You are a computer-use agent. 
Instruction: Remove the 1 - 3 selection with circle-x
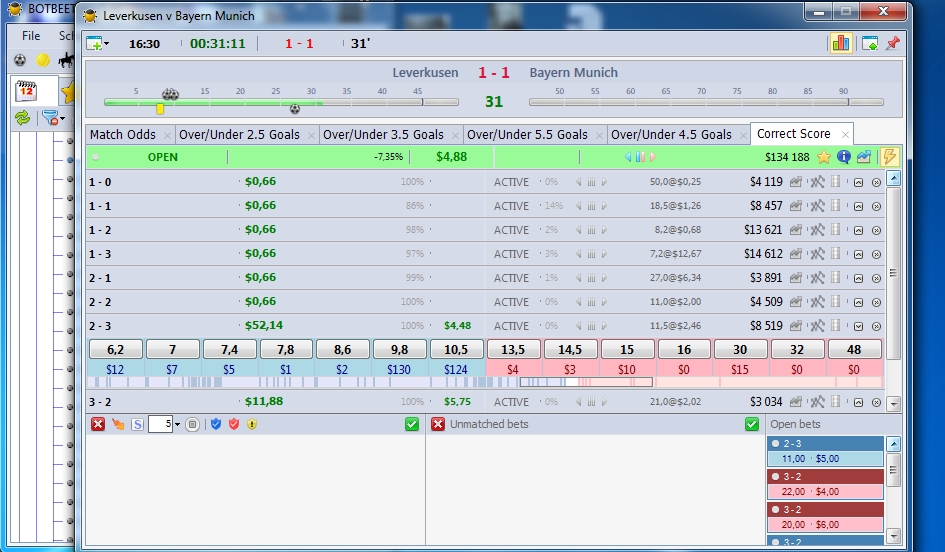(876, 254)
